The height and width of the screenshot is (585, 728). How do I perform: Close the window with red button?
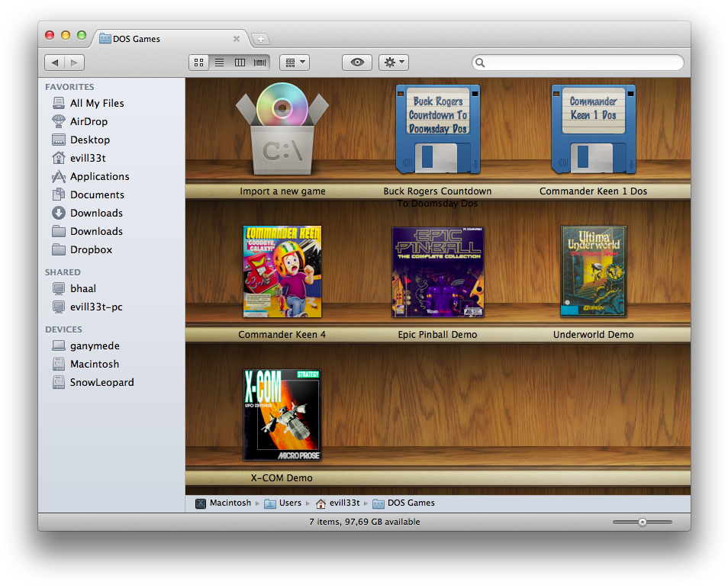coord(50,35)
